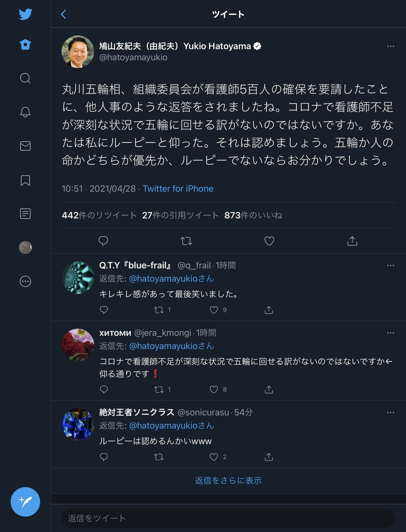
Task: Open more options on @jera_kmongi reply
Action: click(390, 333)
